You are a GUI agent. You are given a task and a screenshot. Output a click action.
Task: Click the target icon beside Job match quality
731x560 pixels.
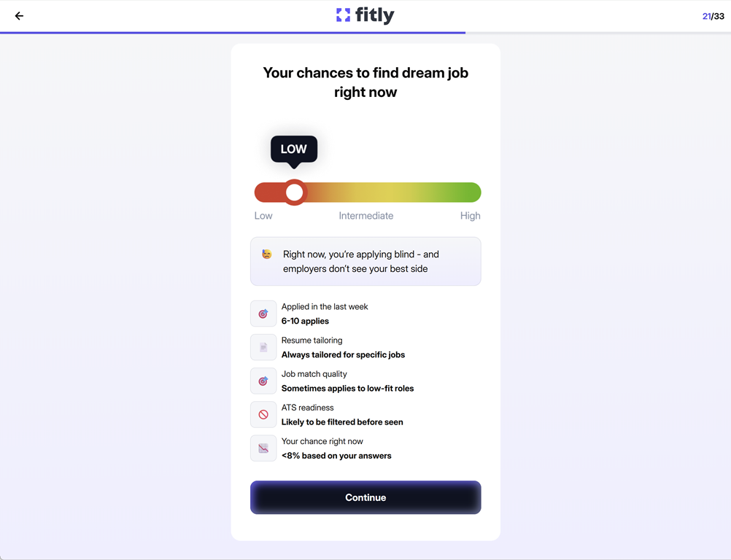click(263, 381)
